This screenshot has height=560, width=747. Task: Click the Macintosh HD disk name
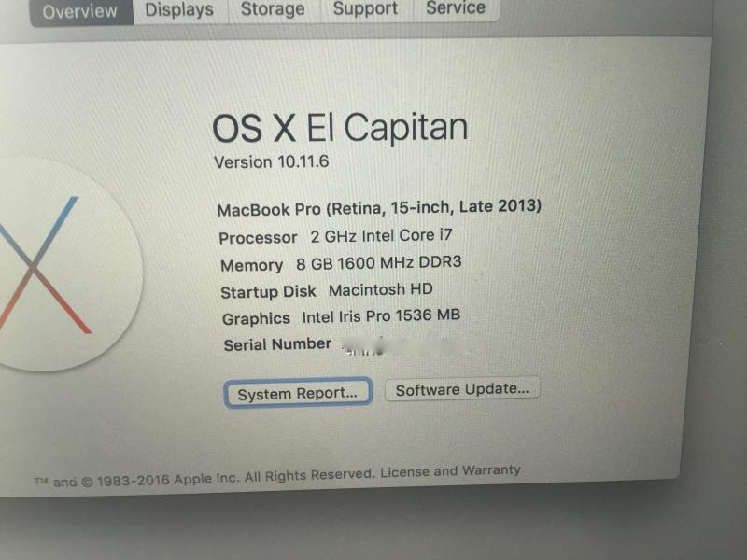(x=381, y=289)
